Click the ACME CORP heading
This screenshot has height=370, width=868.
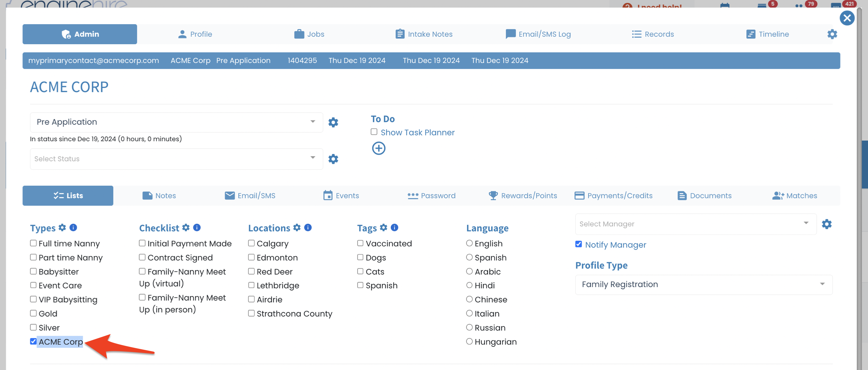pyautogui.click(x=69, y=87)
